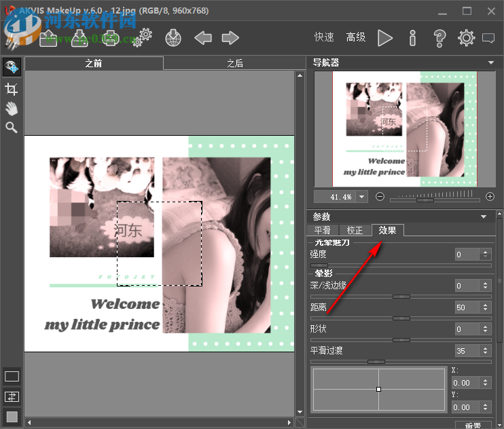Viewport: 504px width, 429px height.
Task: Click the parameters panel vertical scrollbar
Action: [x=499, y=281]
